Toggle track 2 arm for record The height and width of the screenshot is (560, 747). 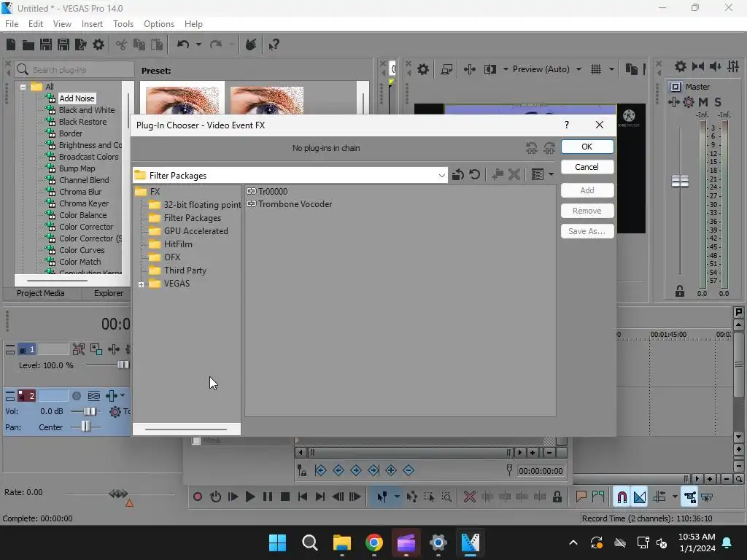(x=76, y=396)
